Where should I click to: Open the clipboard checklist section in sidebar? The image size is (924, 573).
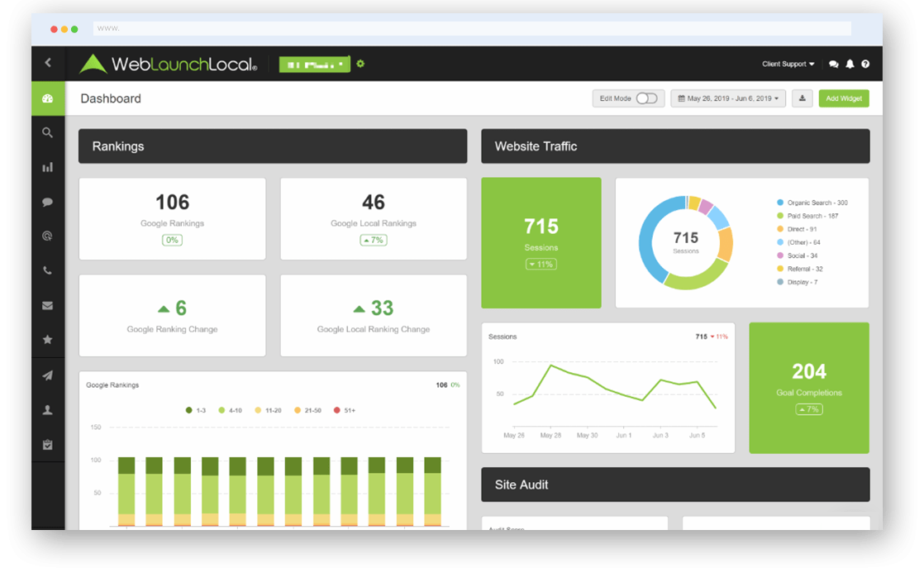tap(48, 445)
